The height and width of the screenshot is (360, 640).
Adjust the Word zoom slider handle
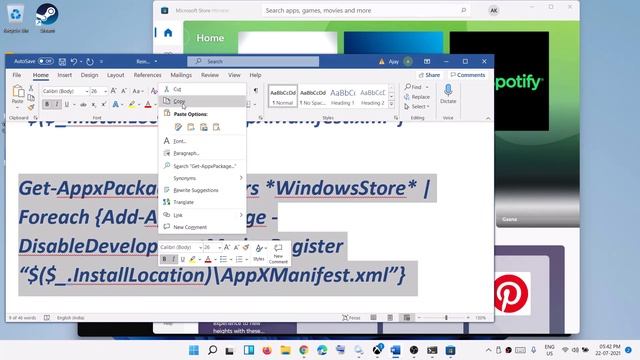pyautogui.click(x=446, y=318)
